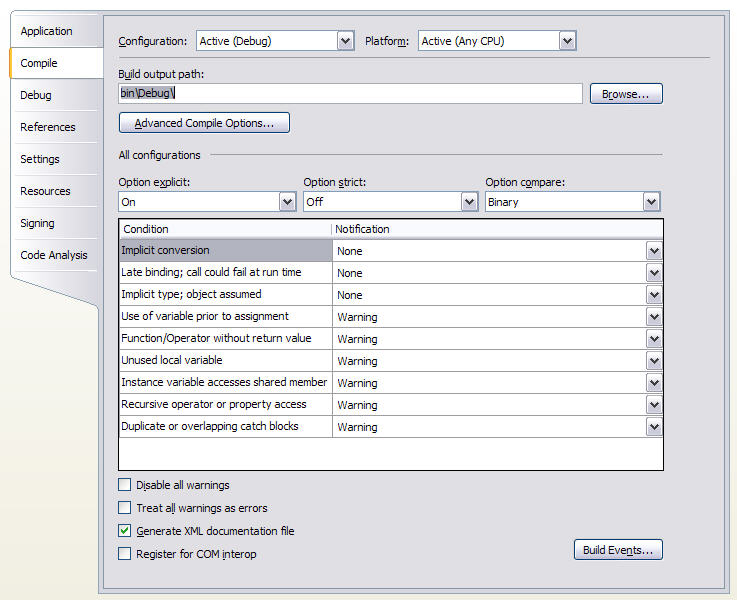
Task: Switch to the Application tab
Action: 47,31
